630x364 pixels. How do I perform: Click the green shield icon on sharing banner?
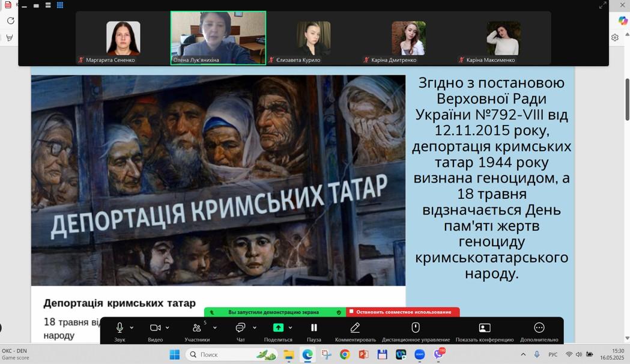click(339, 312)
